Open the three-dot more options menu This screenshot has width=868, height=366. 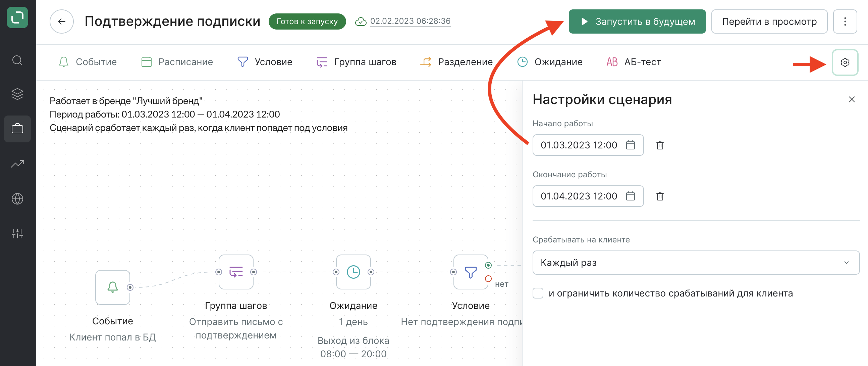[845, 21]
